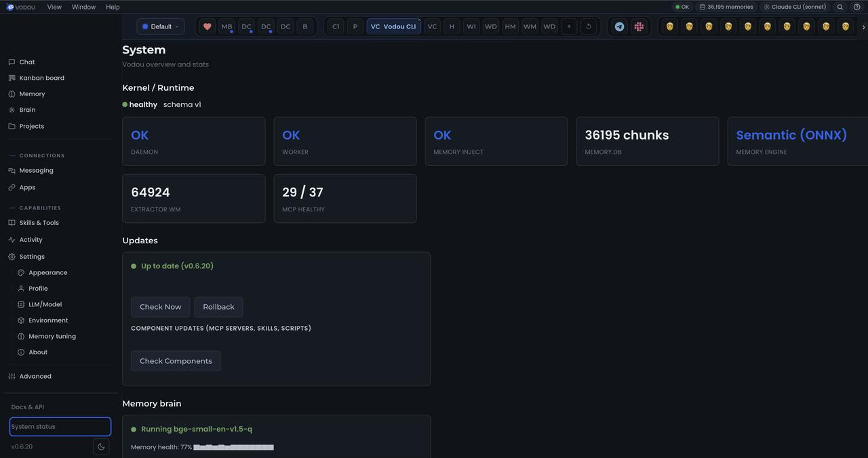Switch to the MB session tab
Screen dimensions: 868x458
(226, 26)
